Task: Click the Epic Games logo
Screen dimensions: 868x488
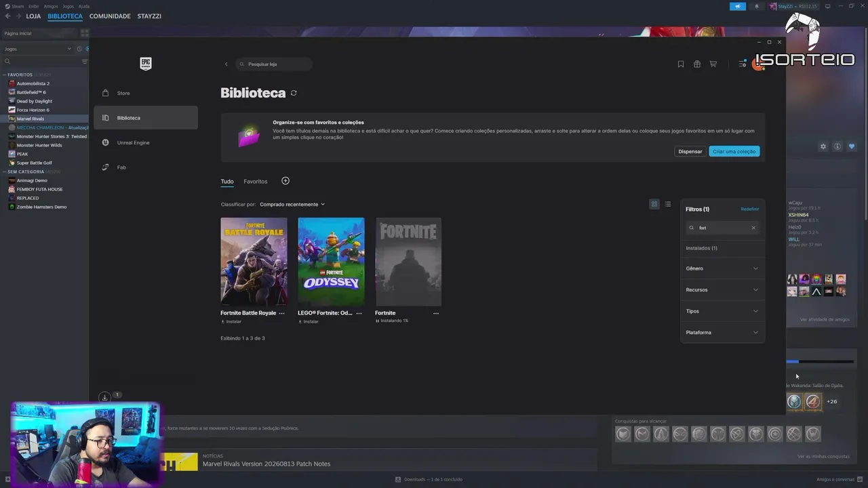Action: pos(146,64)
